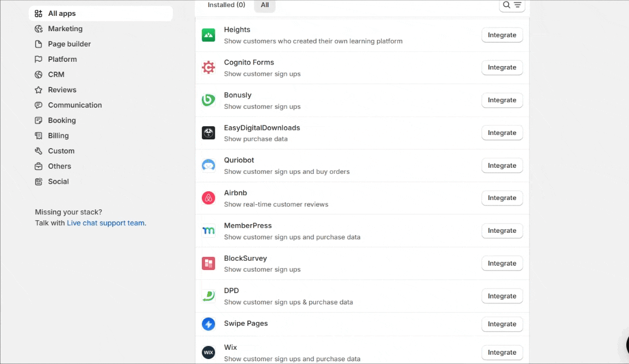This screenshot has height=364, width=629.
Task: Click the Wix black logo icon
Action: click(208, 353)
